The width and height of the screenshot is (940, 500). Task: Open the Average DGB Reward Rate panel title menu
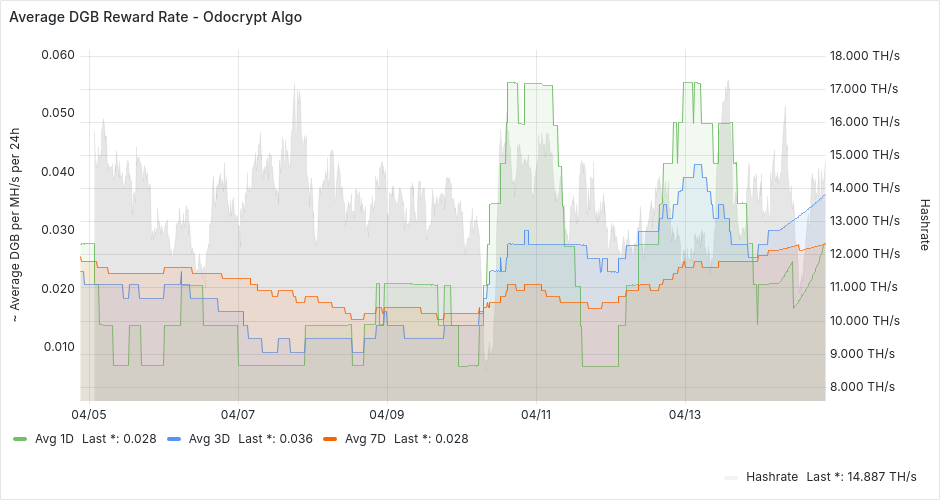pyautogui.click(x=155, y=17)
